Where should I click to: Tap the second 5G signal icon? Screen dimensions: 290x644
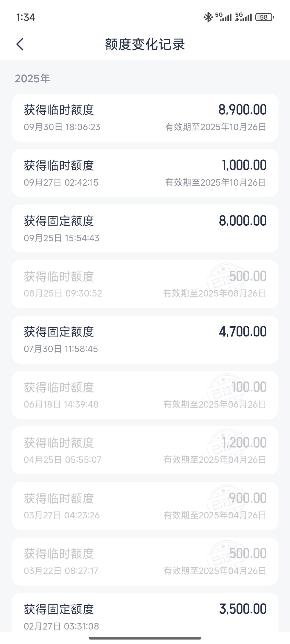point(243,17)
